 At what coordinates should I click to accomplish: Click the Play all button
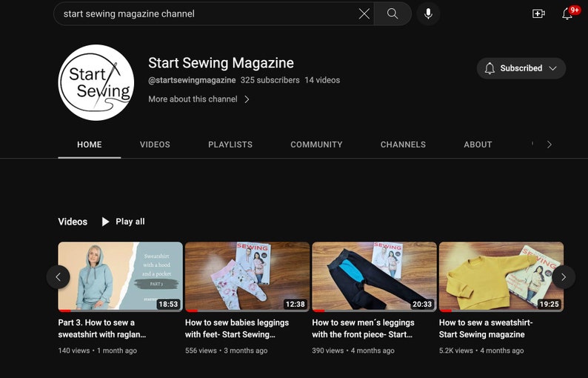(123, 222)
